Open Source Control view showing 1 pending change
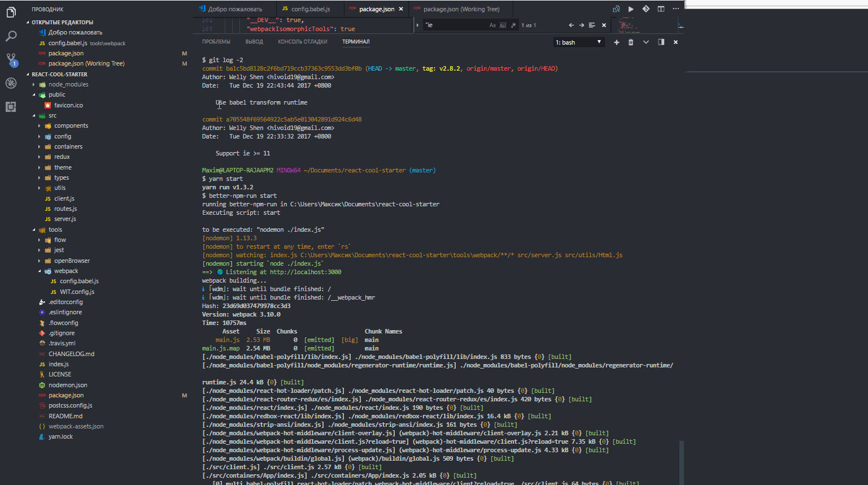868x485 pixels. (x=10, y=58)
